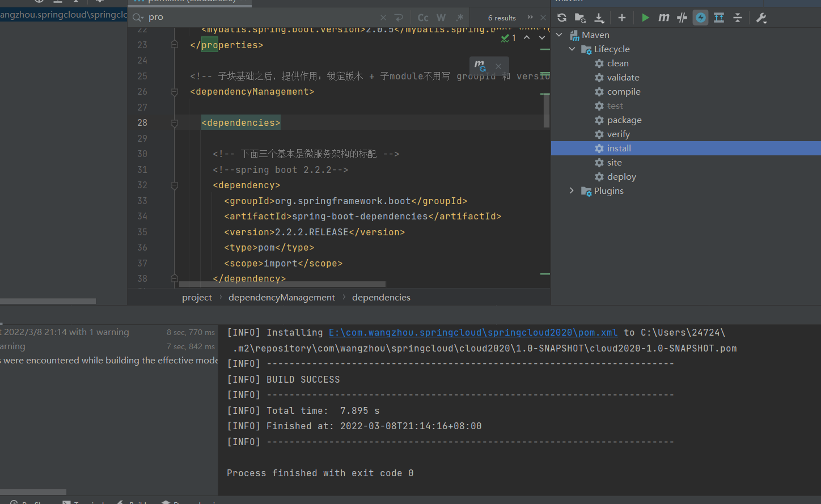Screen dimensions: 821x504
Task: Fold dependencies block at line 28
Action: click(175, 122)
